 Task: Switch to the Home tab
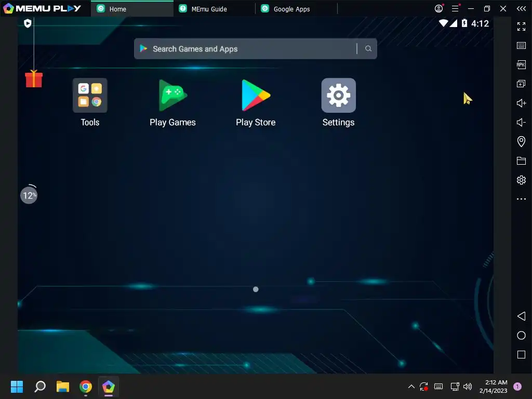[x=132, y=9]
